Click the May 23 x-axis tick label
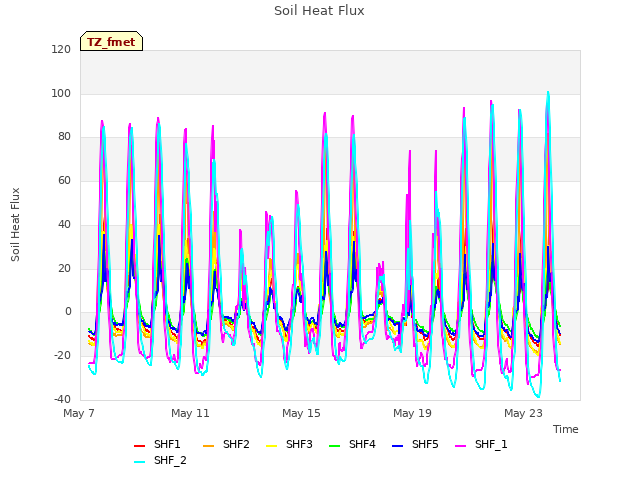The image size is (640, 480). (x=523, y=413)
